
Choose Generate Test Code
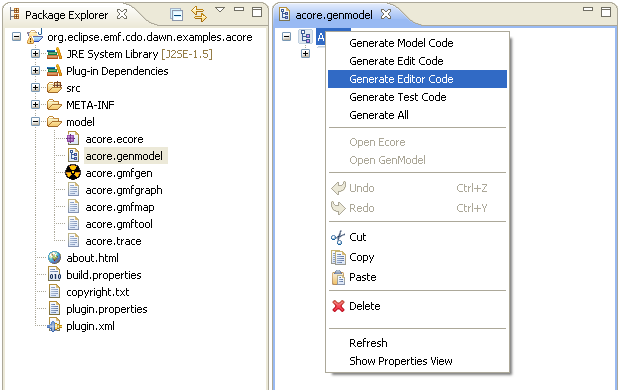417,97
